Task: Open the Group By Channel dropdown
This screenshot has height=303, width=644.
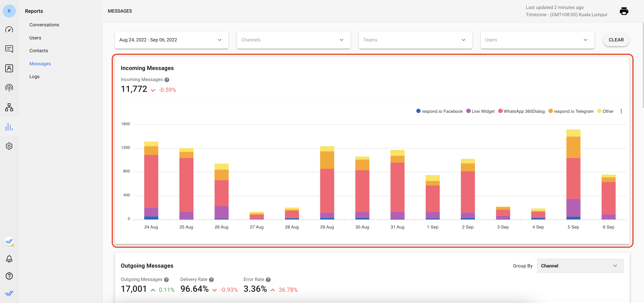Action: point(580,266)
